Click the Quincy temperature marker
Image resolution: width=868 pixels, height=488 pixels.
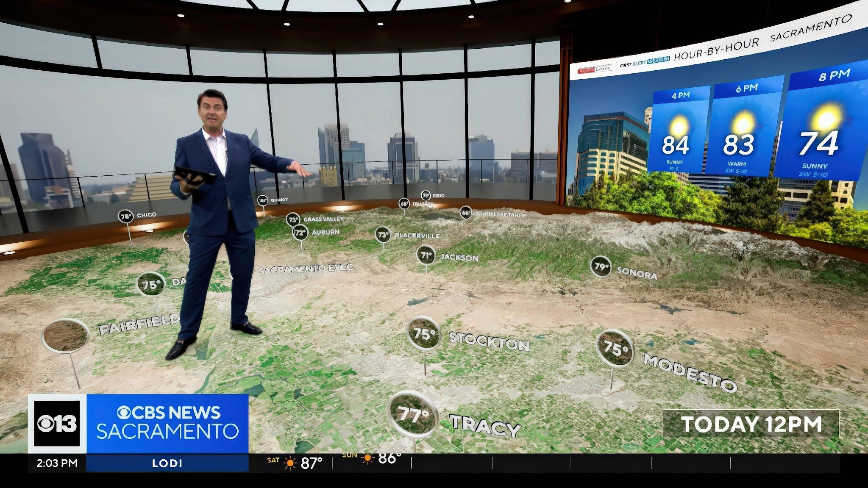[263, 200]
